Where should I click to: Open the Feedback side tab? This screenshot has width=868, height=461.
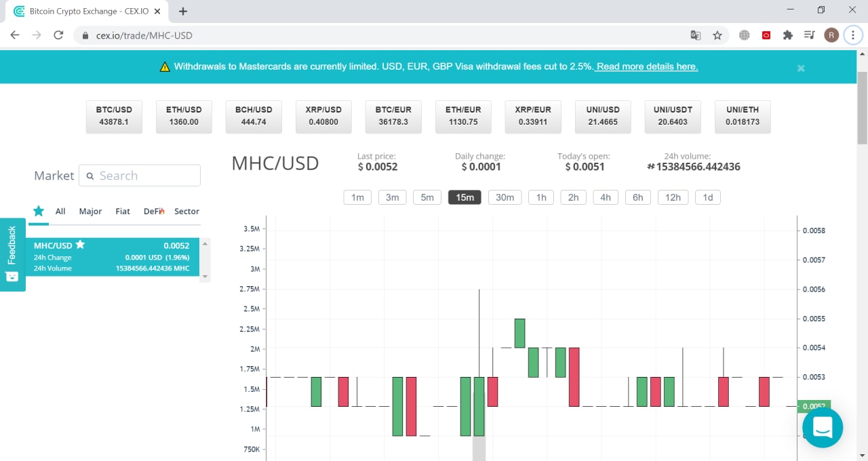click(12, 254)
